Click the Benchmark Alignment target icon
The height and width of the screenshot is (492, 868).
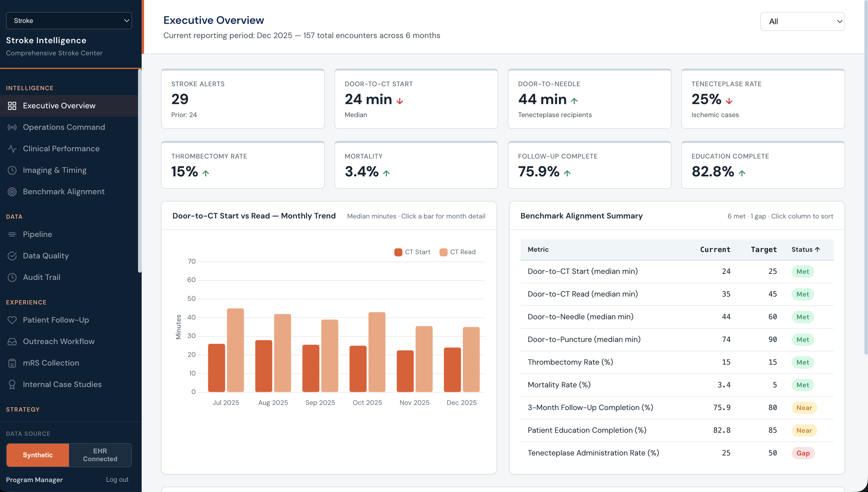pos(12,192)
